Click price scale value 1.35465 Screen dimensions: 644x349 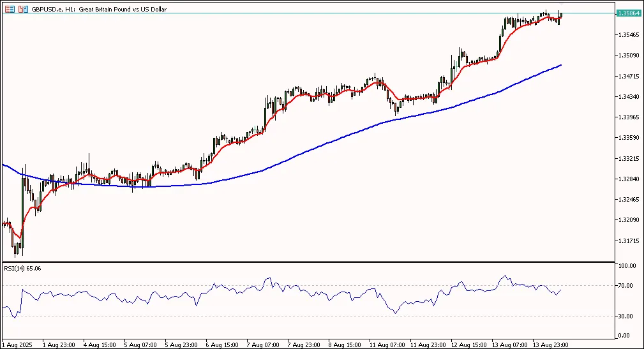point(629,34)
